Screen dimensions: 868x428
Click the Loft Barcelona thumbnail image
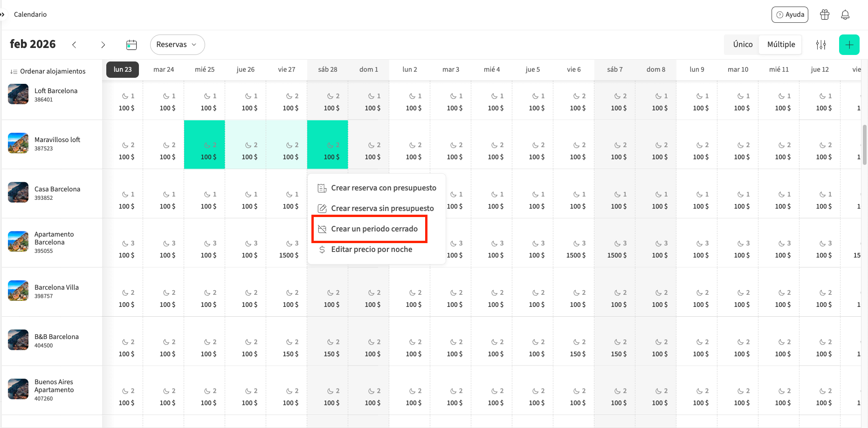(18, 94)
